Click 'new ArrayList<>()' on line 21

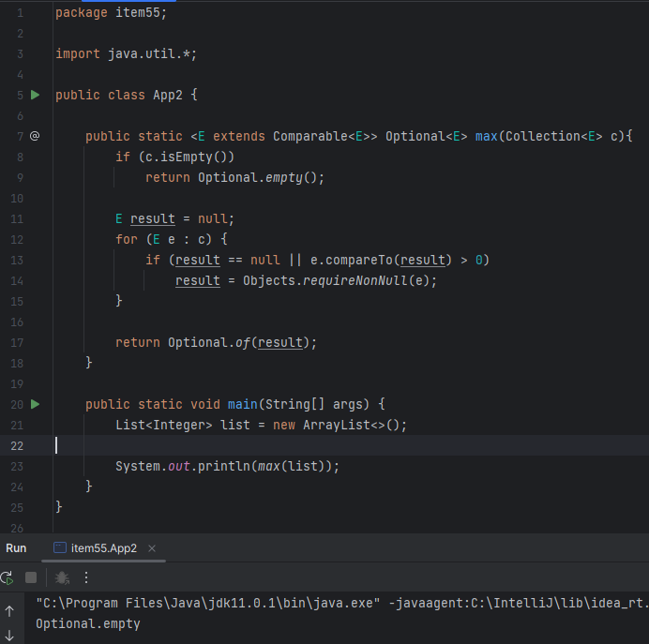coord(336,425)
